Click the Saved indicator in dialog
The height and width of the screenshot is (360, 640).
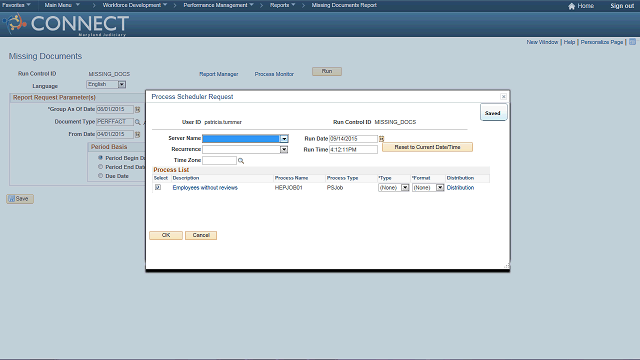493,113
